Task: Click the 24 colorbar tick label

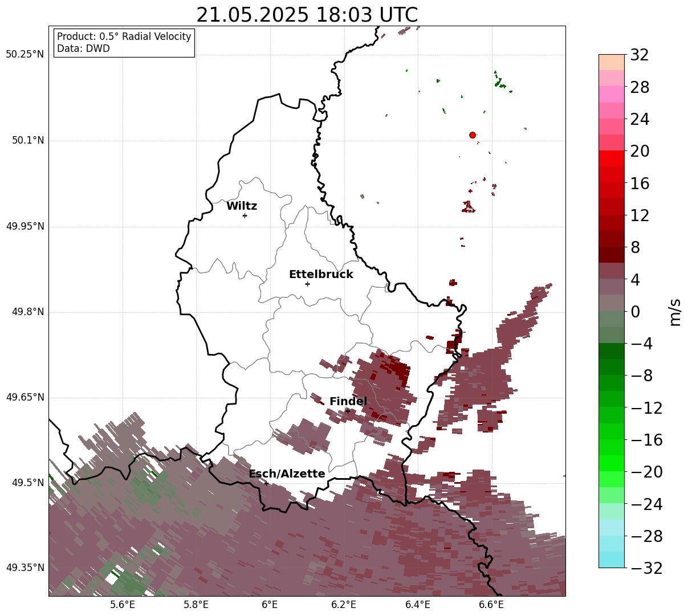Action: coord(640,120)
